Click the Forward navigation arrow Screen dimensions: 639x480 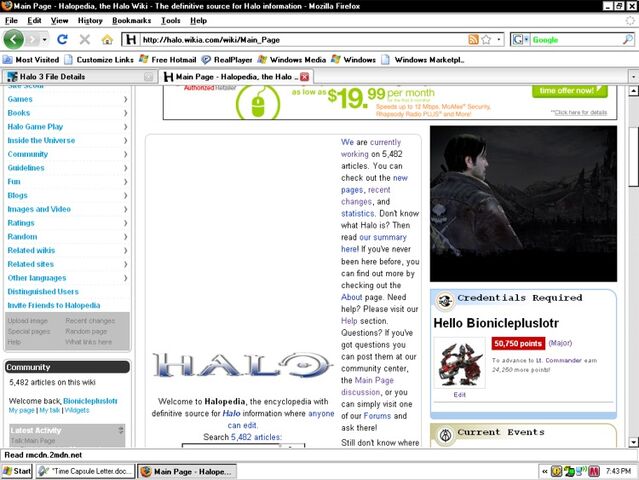point(33,40)
